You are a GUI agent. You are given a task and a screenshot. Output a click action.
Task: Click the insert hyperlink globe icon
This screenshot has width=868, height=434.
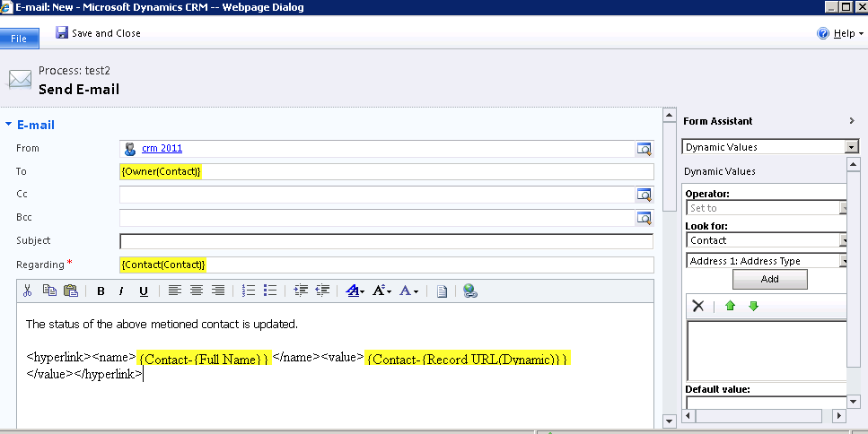coord(470,291)
